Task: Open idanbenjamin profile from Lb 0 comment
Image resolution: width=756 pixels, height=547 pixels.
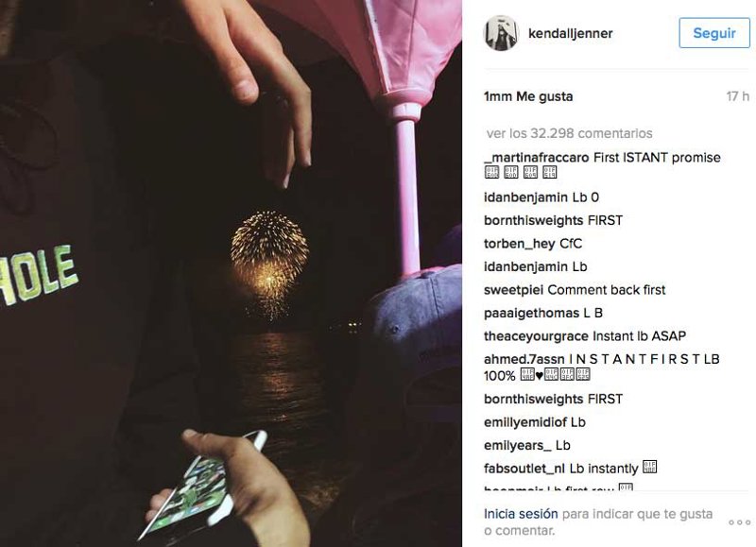Action: tap(525, 197)
